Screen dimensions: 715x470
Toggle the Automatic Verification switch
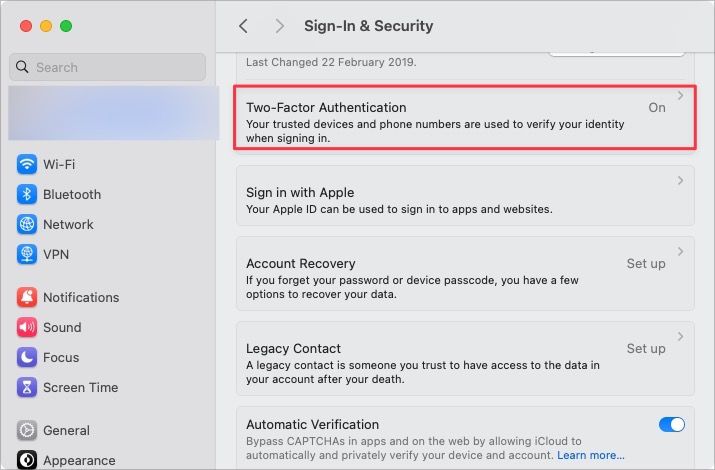tap(671, 425)
